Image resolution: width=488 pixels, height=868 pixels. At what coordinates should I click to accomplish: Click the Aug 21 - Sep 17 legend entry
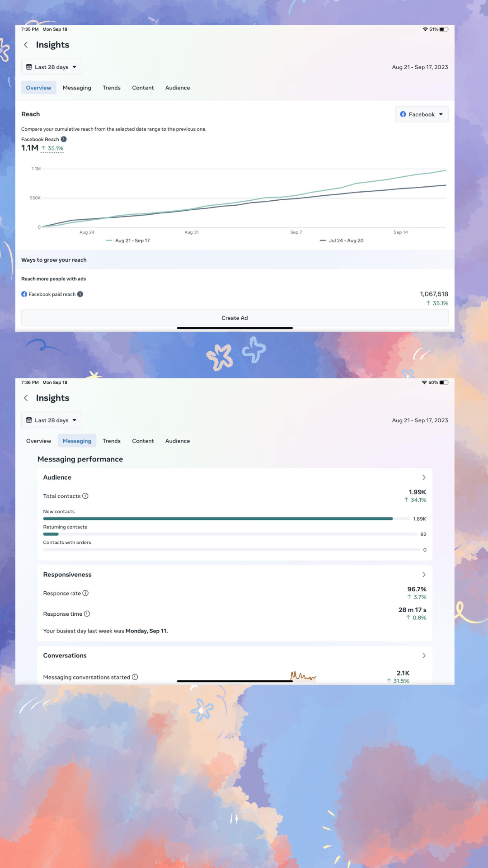tap(128, 241)
